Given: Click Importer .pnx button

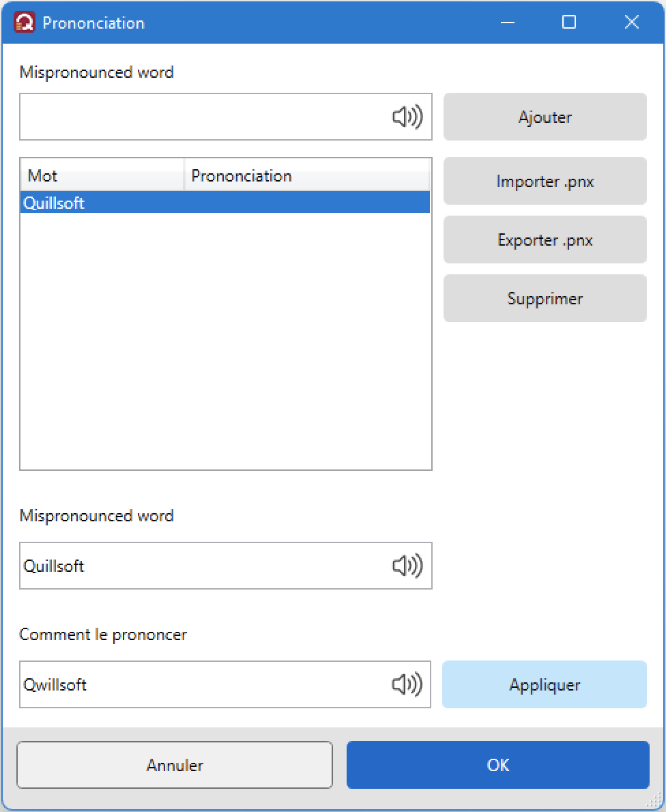Looking at the screenshot, I should click(x=545, y=182).
